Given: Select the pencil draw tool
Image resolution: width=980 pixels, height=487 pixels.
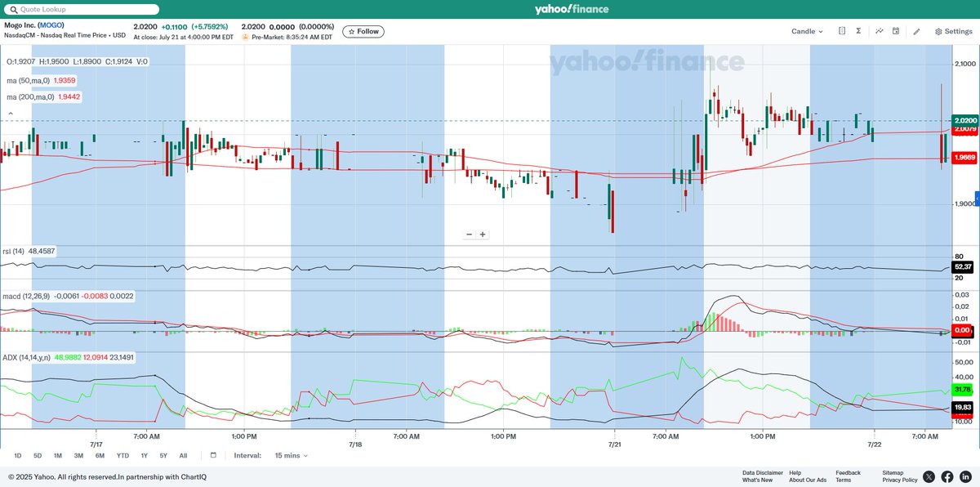Looking at the screenshot, I should (916, 31).
